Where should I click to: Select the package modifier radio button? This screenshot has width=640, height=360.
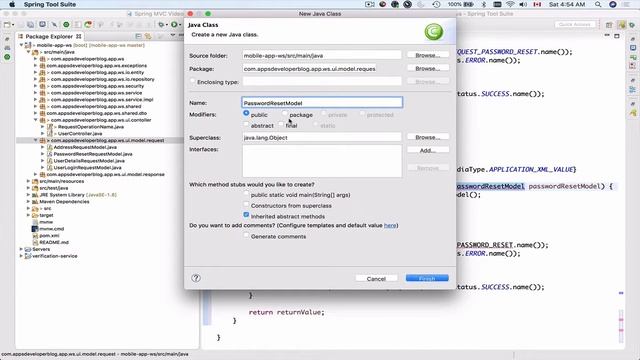coord(285,113)
